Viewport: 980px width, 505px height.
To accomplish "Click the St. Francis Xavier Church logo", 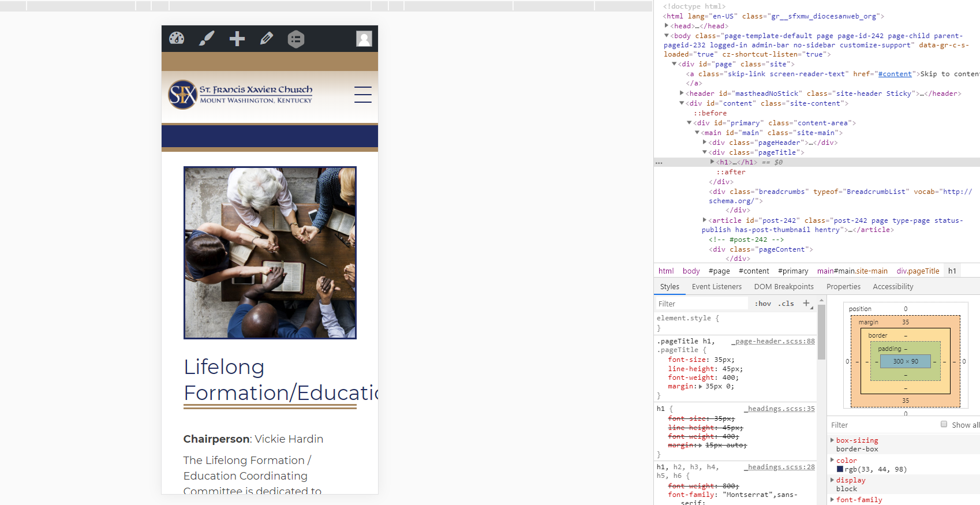I will (x=241, y=95).
